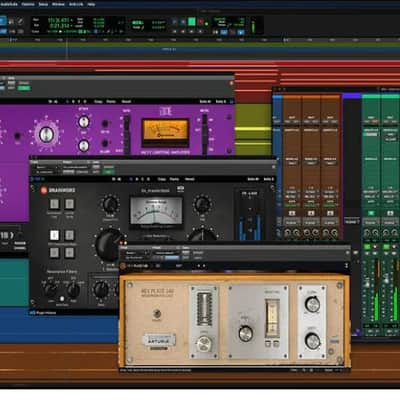Click the timeline ruler near the playhead
The image size is (400, 400).
point(67,40)
